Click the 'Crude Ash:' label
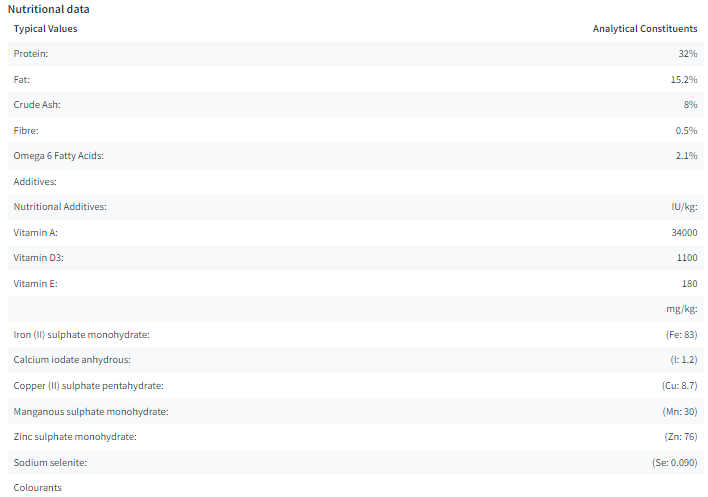The width and height of the screenshot is (708, 497). 37,105
